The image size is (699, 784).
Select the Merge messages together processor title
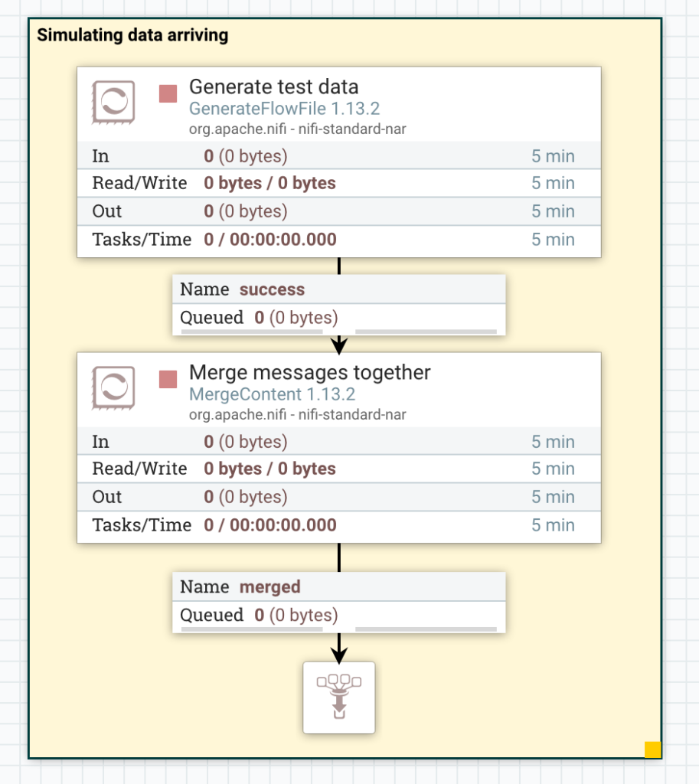308,372
